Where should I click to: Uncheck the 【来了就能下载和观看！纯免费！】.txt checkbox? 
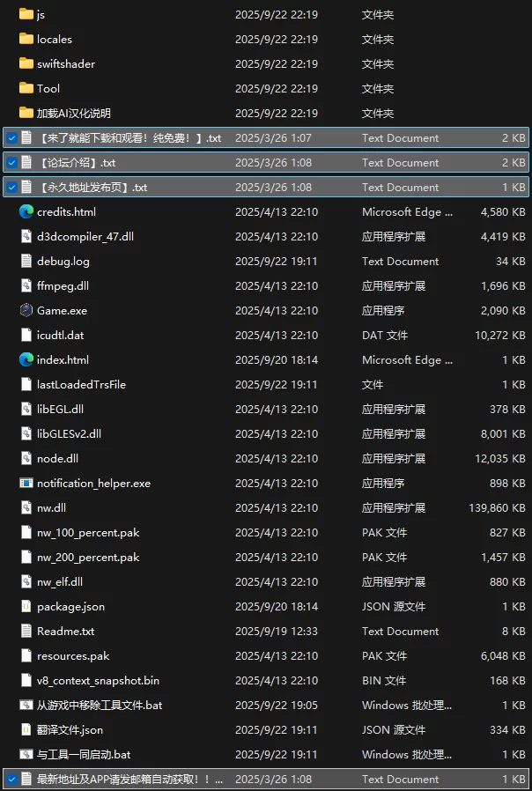point(11,137)
